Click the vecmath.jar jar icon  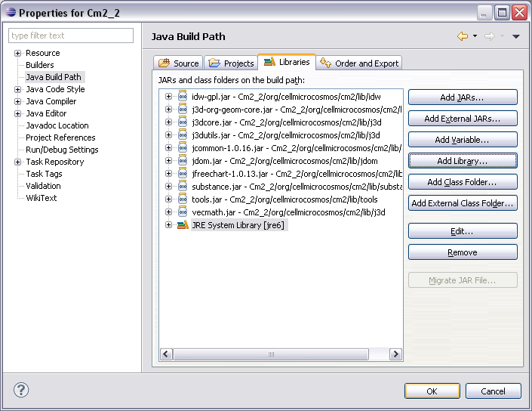click(x=183, y=212)
